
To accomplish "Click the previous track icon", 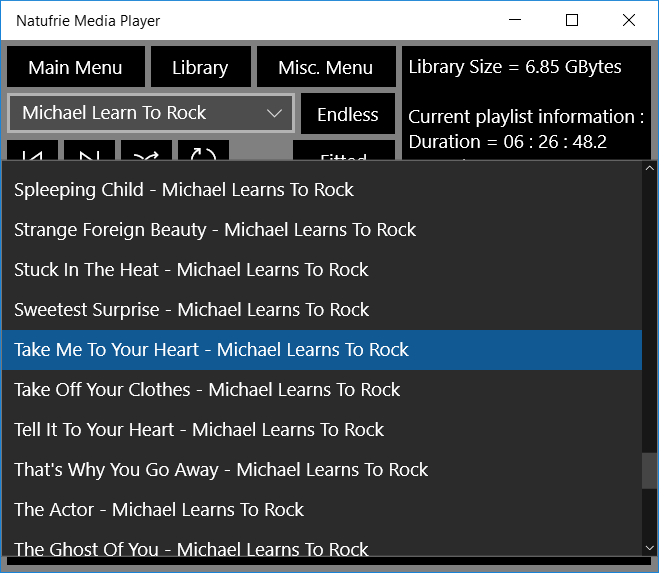I will [x=33, y=152].
